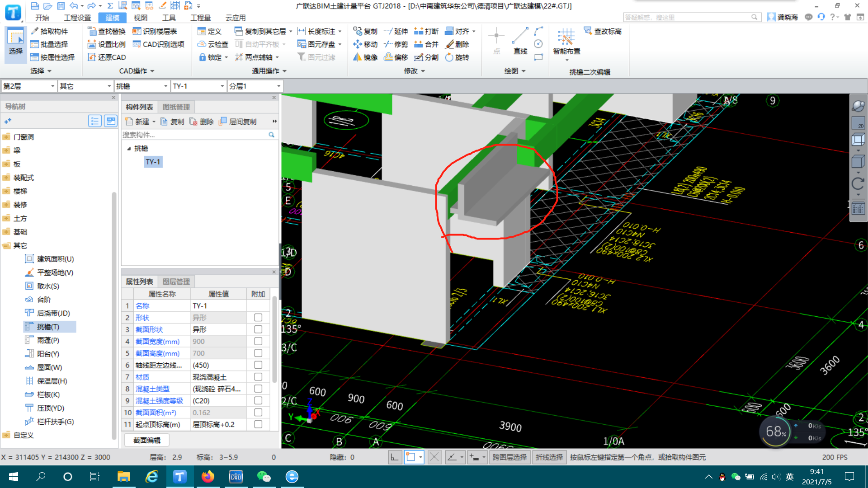Toggle the 混凝土强度等级 property checkbox
The image size is (868, 488).
258,400
